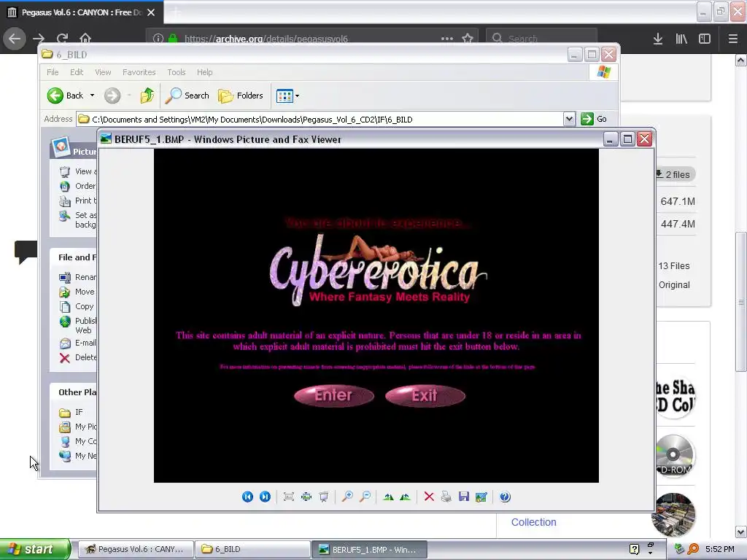Open Firefox Library icon
This screenshot has height=560, width=747.
tap(681, 39)
